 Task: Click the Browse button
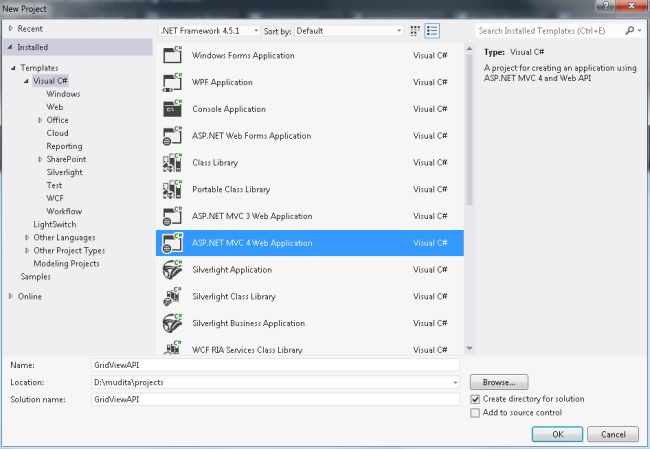click(499, 382)
